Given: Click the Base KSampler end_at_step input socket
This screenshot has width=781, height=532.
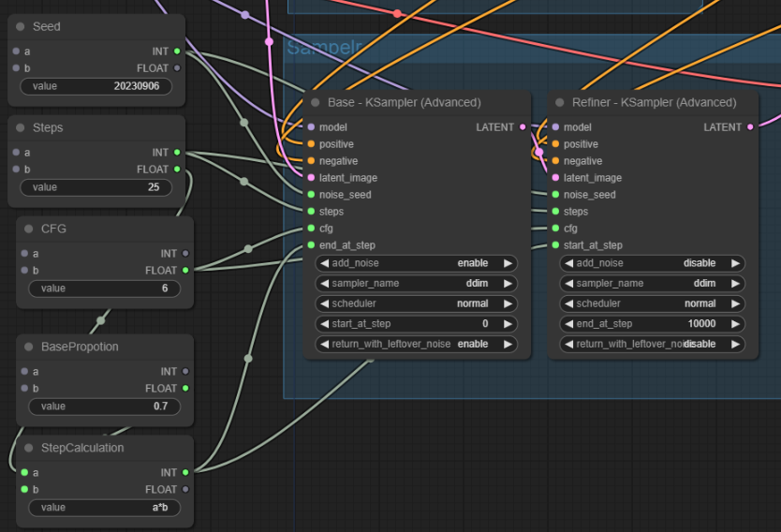Looking at the screenshot, I should [311, 245].
